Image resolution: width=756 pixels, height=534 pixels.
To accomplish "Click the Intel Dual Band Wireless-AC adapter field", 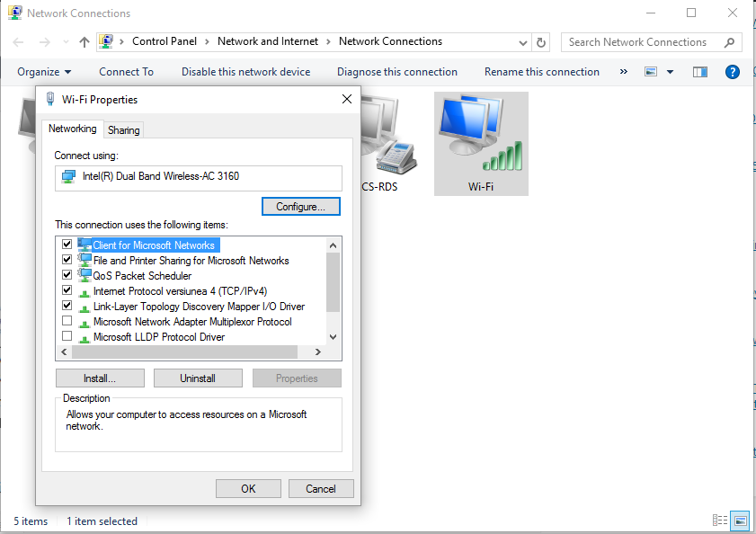I will coord(199,178).
